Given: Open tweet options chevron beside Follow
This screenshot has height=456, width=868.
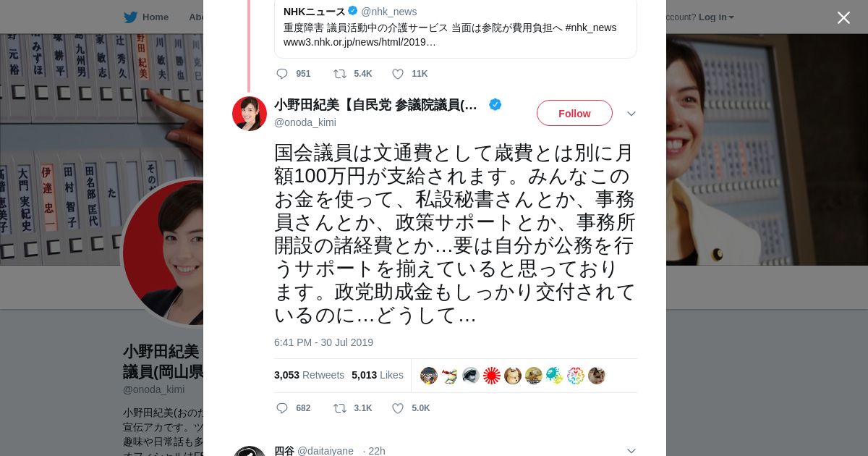Looking at the screenshot, I should pos(631,114).
